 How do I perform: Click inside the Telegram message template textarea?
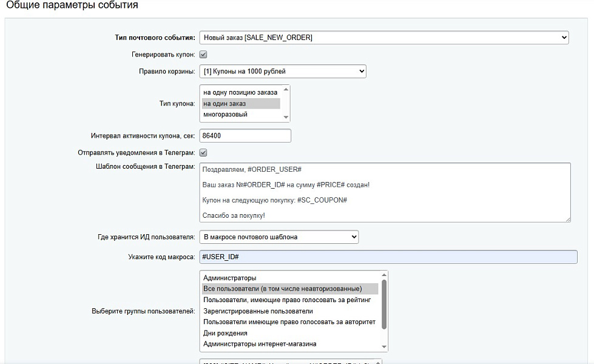pos(385,192)
